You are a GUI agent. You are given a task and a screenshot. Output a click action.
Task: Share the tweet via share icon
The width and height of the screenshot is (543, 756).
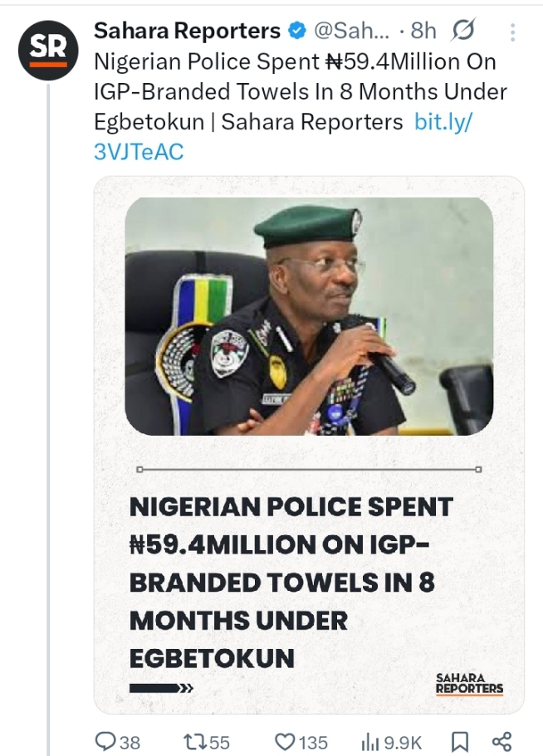pos(501,741)
